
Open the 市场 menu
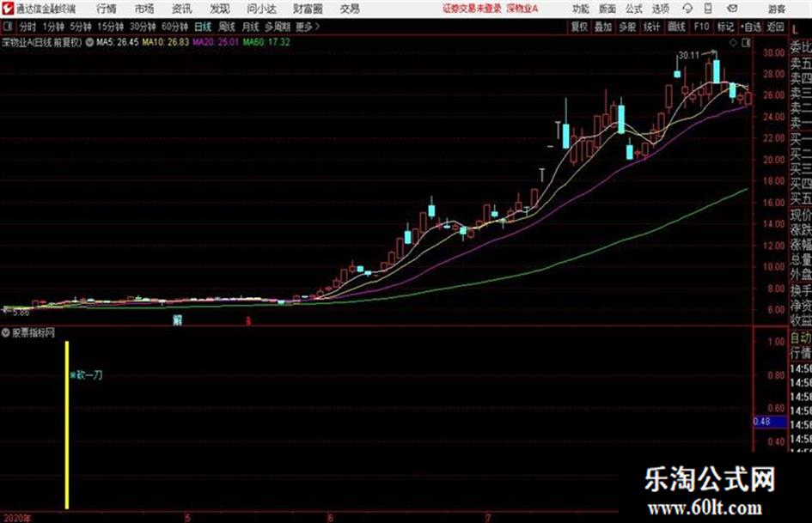coord(144,9)
